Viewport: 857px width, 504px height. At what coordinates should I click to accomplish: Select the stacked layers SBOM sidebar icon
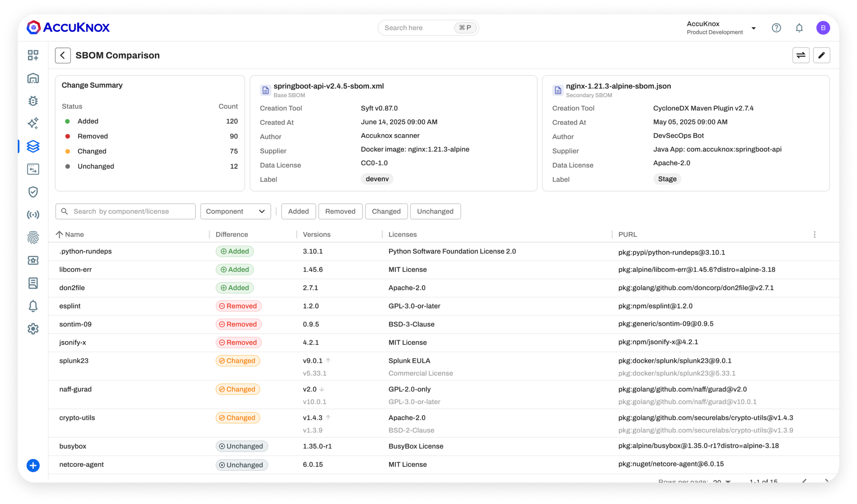point(33,146)
